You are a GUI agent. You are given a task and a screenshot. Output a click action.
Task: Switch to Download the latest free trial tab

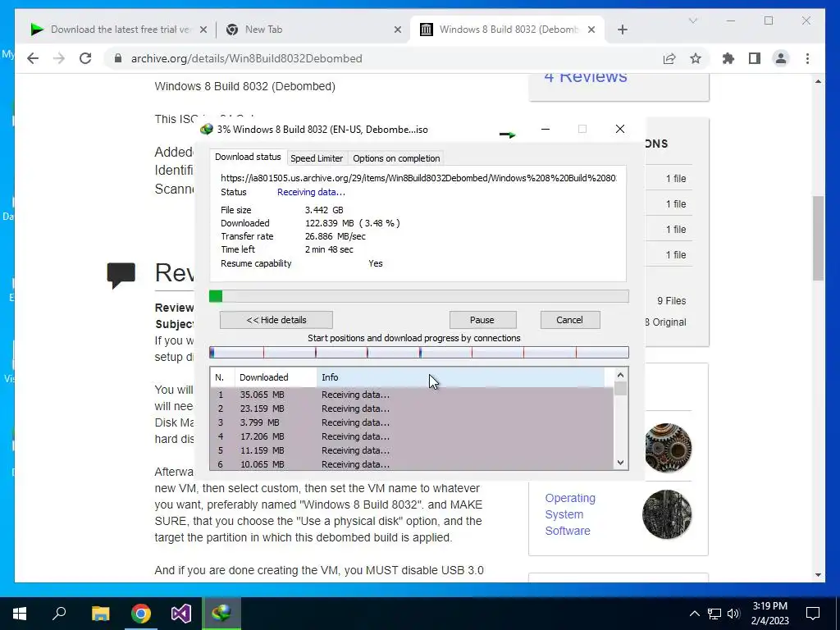click(119, 30)
